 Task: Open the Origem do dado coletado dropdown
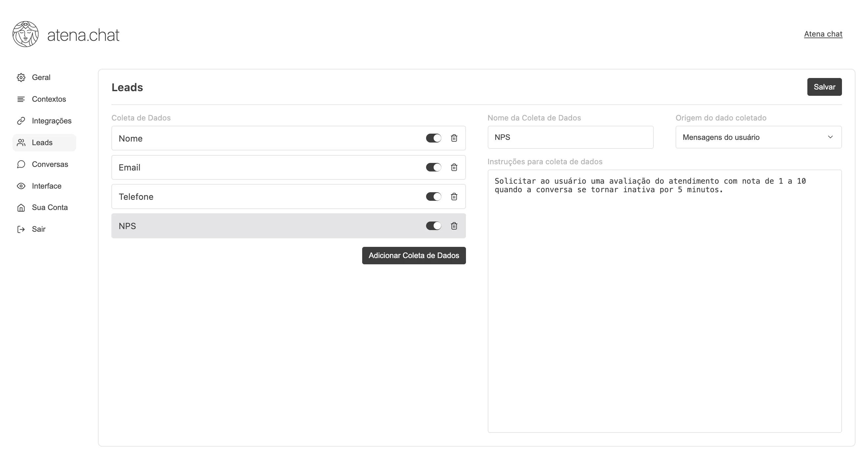click(x=758, y=137)
